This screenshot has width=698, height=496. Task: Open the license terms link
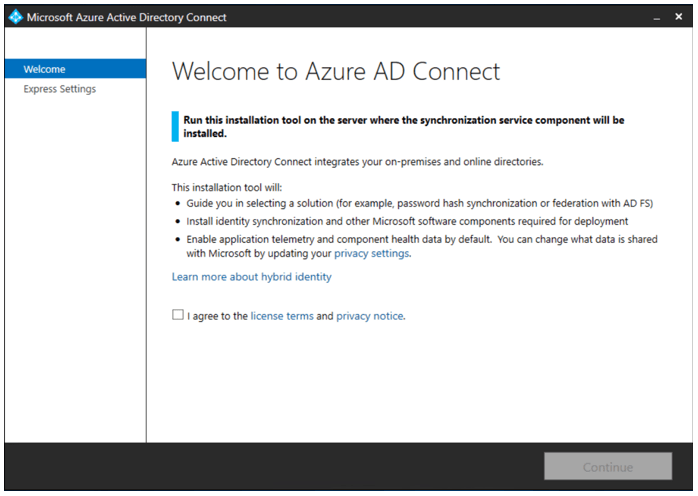(281, 316)
